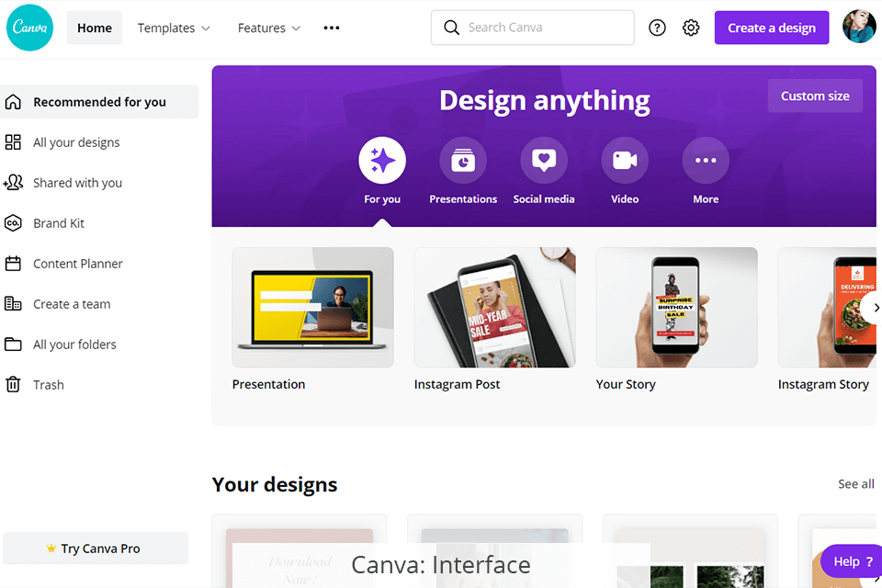The width and height of the screenshot is (882, 588).
Task: Open the help question mark icon
Action: click(x=657, y=28)
